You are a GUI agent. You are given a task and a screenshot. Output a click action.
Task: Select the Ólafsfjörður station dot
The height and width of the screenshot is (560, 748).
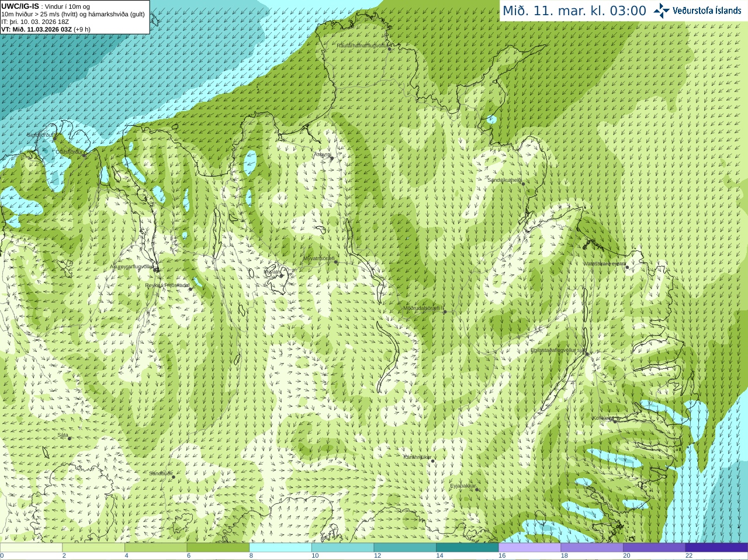84,155
